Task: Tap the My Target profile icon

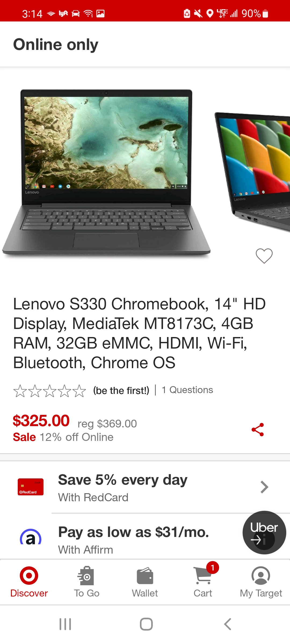Action: point(261,576)
